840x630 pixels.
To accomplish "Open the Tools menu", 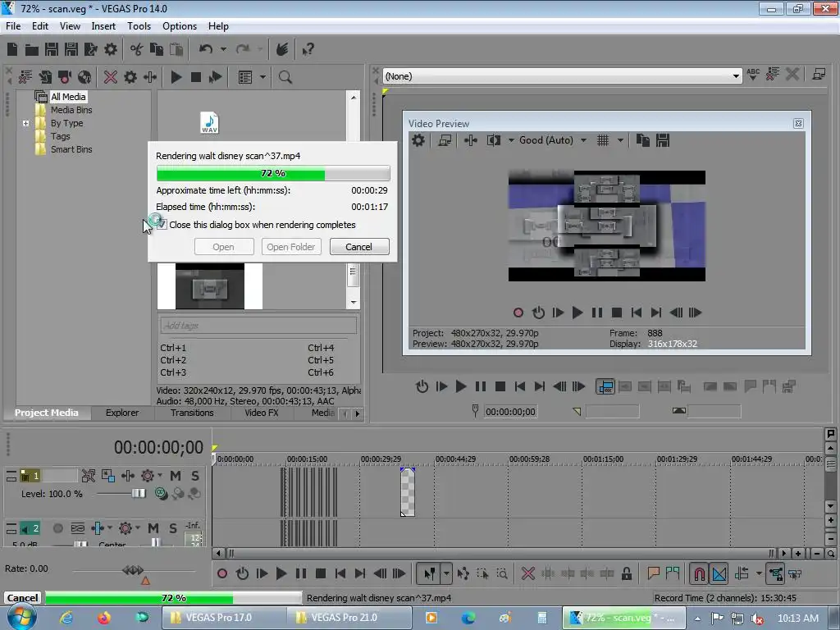I will [x=139, y=25].
